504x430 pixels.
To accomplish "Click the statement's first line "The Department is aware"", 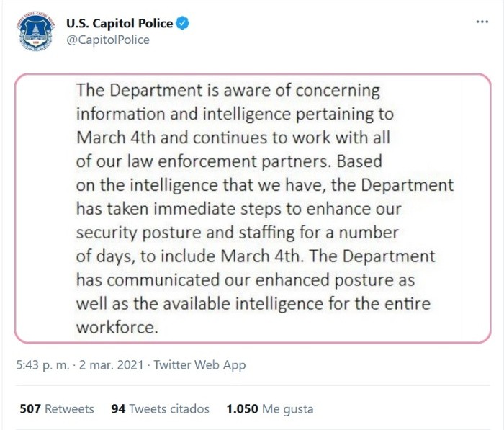I will (228, 91).
